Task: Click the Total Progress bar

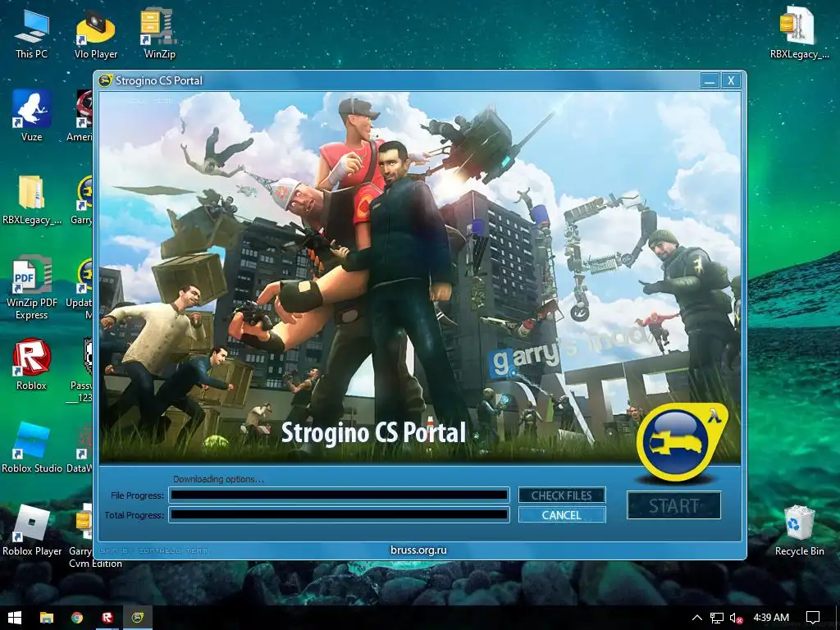Action: (339, 515)
